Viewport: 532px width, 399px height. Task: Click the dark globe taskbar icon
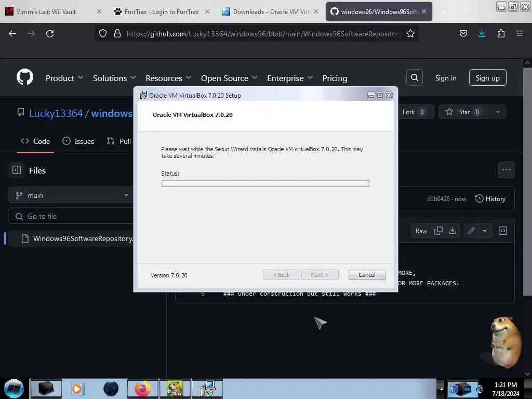click(111, 389)
